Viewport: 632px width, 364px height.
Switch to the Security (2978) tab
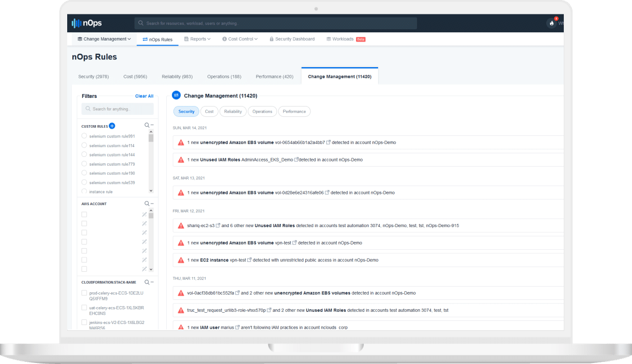tap(93, 76)
